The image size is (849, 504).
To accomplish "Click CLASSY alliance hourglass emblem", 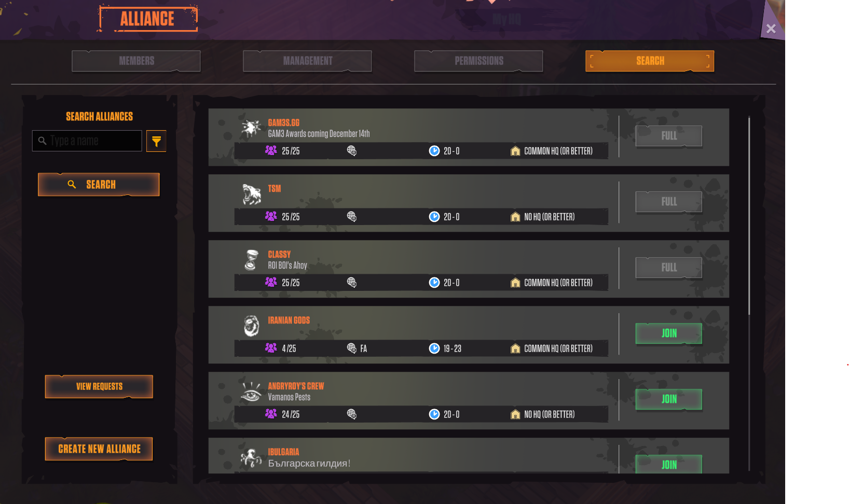I will (x=251, y=260).
